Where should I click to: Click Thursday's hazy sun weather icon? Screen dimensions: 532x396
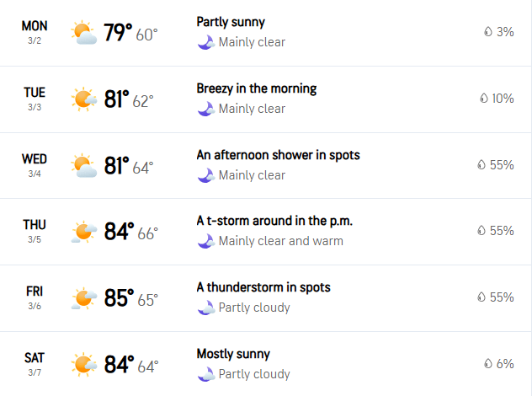point(84,232)
